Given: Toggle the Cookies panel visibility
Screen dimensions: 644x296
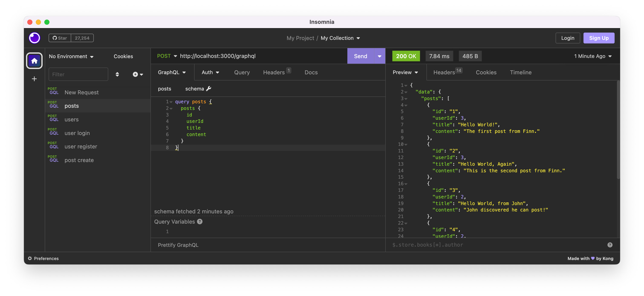Looking at the screenshot, I should coord(486,72).
